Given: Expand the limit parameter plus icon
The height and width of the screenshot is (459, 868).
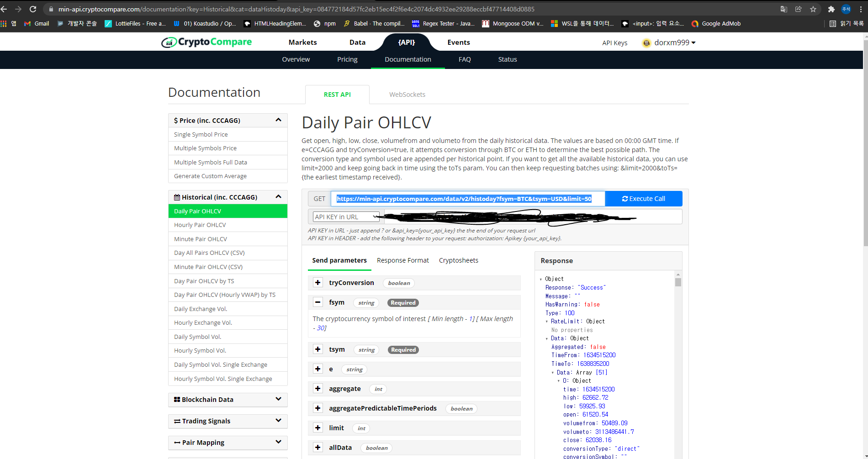Looking at the screenshot, I should [318, 428].
